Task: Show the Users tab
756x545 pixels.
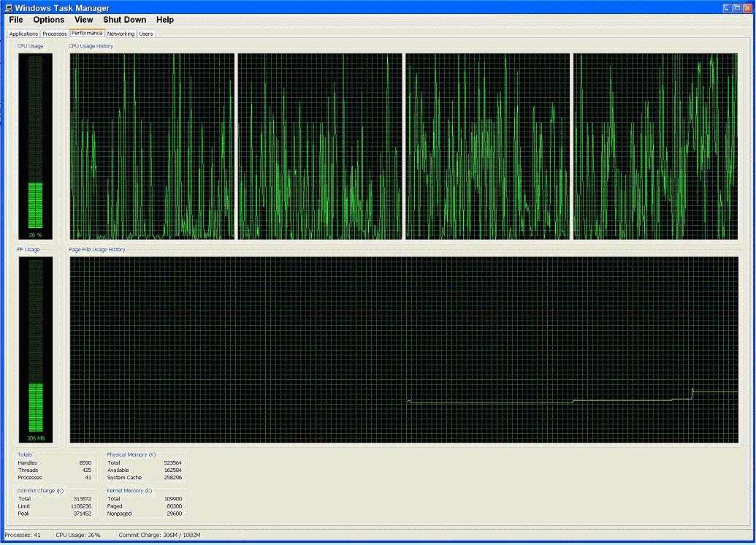Action: click(x=146, y=34)
